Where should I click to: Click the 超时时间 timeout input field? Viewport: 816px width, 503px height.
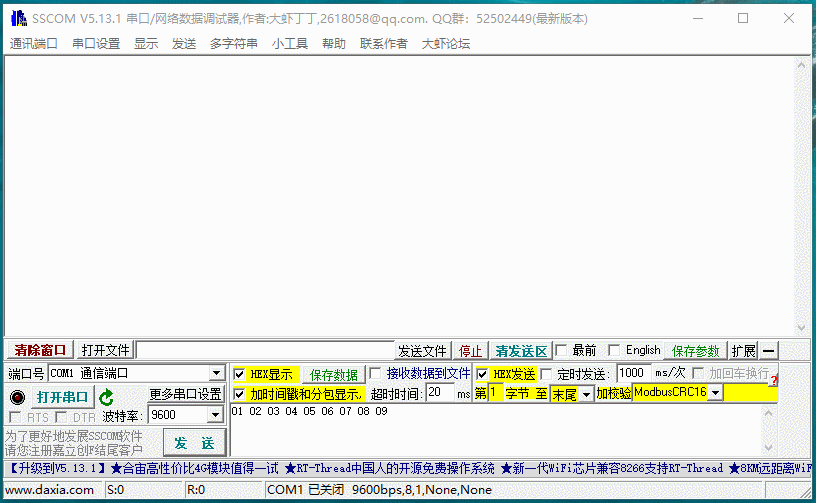point(439,393)
